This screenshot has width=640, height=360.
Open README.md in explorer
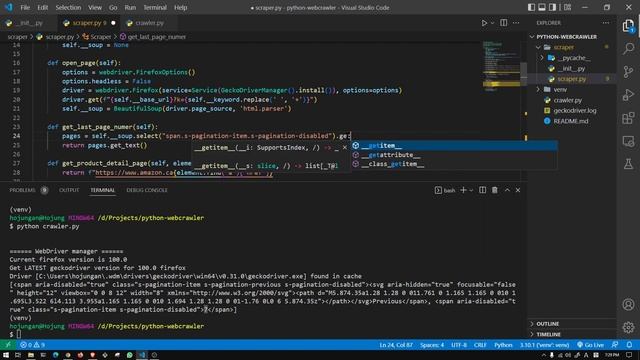[x=571, y=121]
